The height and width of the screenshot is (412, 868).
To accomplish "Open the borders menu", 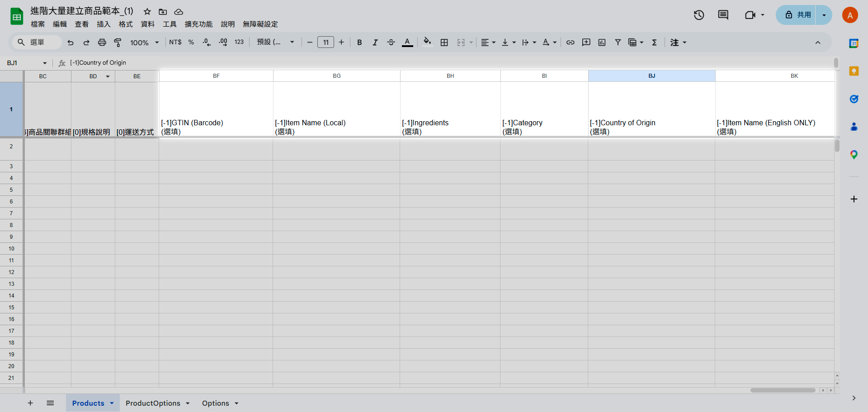I will click(444, 43).
